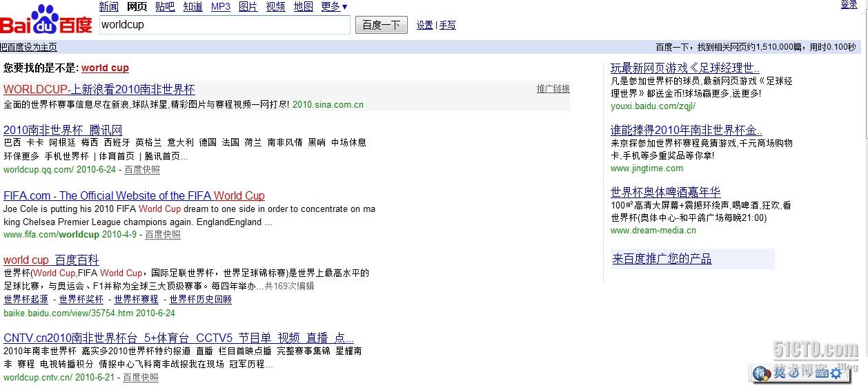Open the IME soft keyboard icon

[821, 373]
